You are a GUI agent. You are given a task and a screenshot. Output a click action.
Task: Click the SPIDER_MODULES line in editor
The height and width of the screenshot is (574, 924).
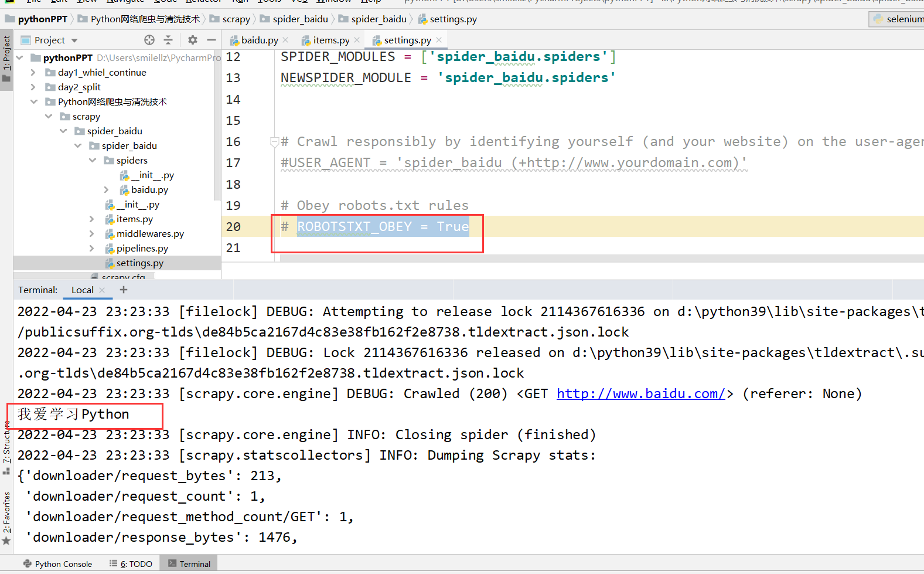[448, 56]
